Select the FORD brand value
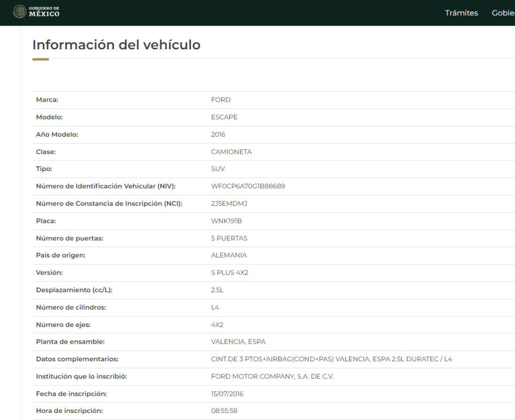Viewport: 515px width, 420px height. pyautogui.click(x=221, y=100)
